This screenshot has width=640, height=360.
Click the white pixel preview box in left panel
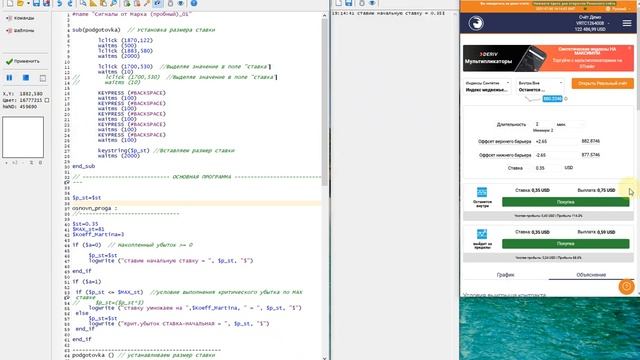pos(23,137)
